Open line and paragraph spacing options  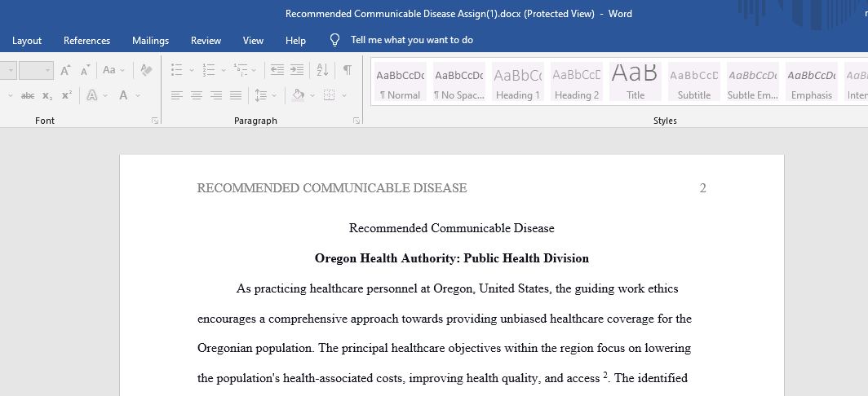tap(261, 95)
